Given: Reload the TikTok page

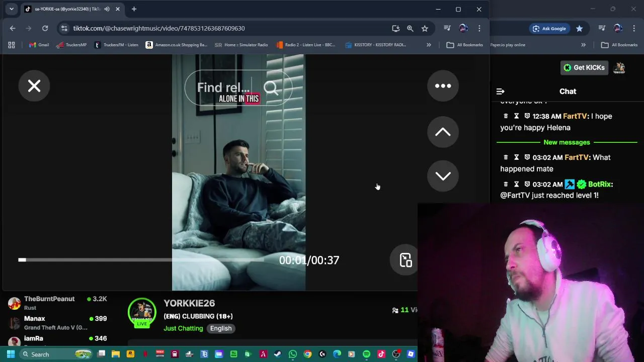Looking at the screenshot, I should [x=45, y=28].
